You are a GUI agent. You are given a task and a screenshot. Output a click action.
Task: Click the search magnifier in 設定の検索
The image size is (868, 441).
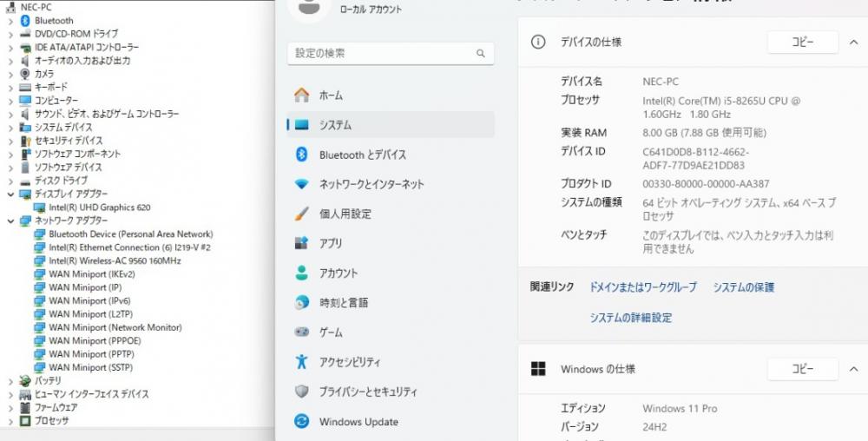coord(481,54)
